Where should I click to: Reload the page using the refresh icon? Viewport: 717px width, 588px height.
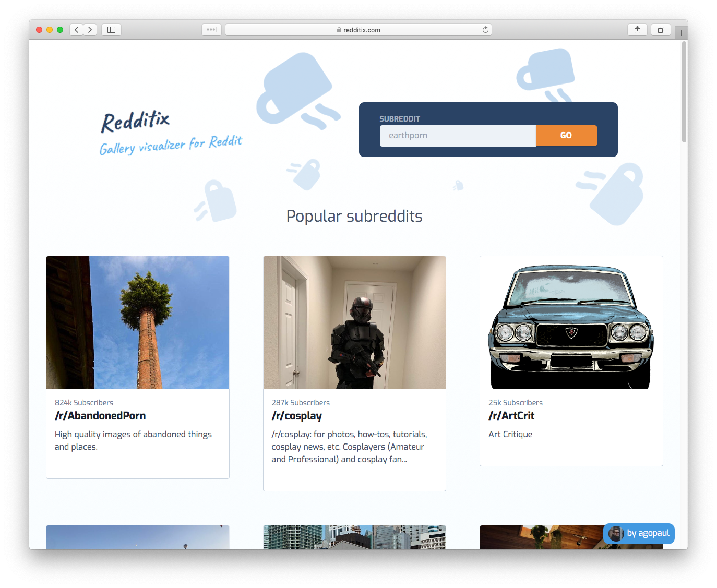tap(485, 30)
